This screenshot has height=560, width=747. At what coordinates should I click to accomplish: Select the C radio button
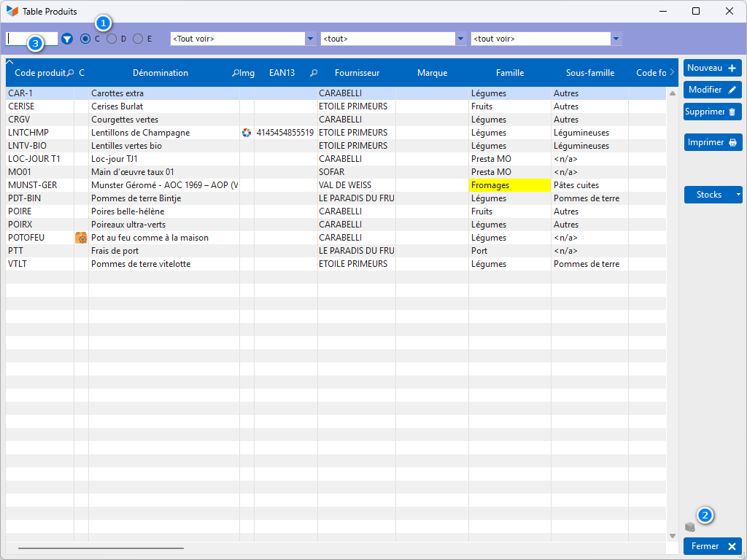(86, 39)
